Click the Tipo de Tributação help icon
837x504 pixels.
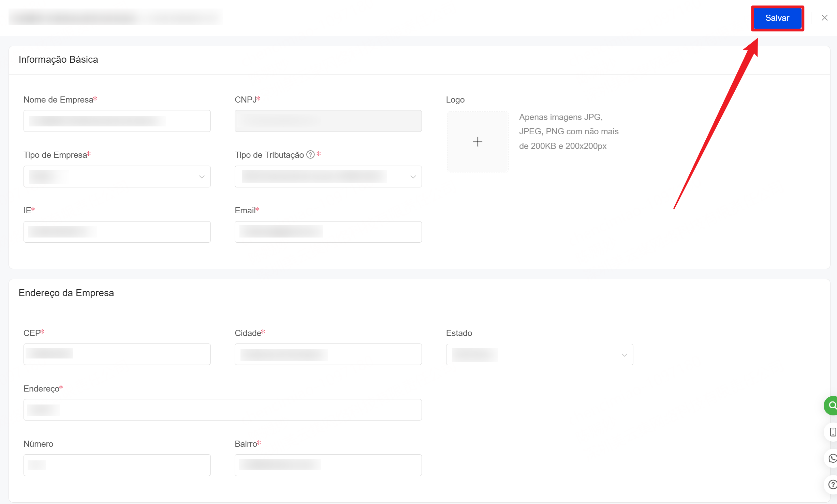click(310, 155)
